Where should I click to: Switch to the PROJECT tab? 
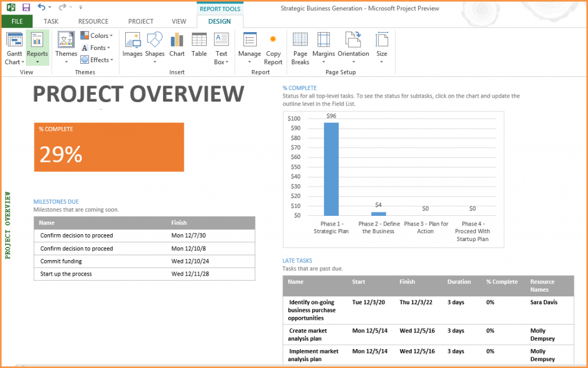coord(141,21)
